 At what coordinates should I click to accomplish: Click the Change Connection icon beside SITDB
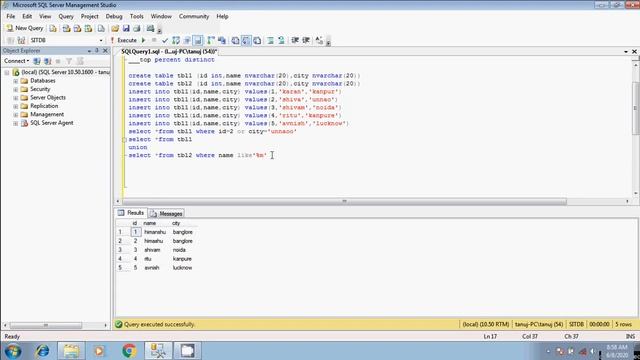[21, 40]
